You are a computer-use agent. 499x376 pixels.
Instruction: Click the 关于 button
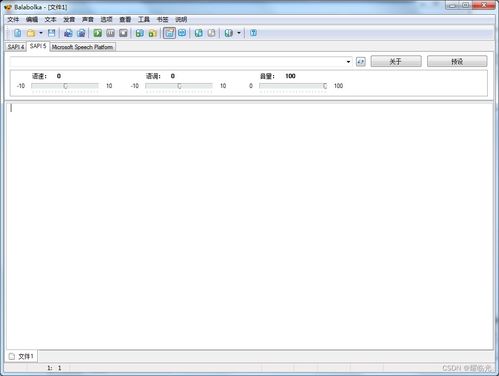(396, 61)
